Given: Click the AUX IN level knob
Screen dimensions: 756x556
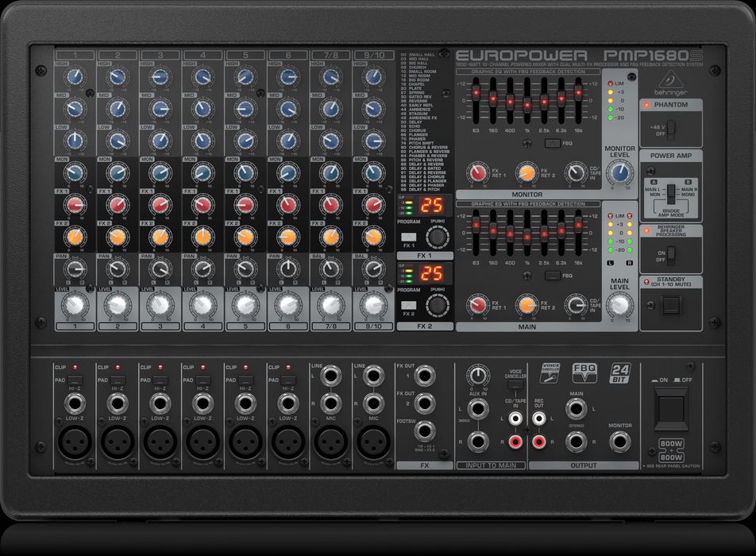Looking at the screenshot, I should [x=478, y=376].
